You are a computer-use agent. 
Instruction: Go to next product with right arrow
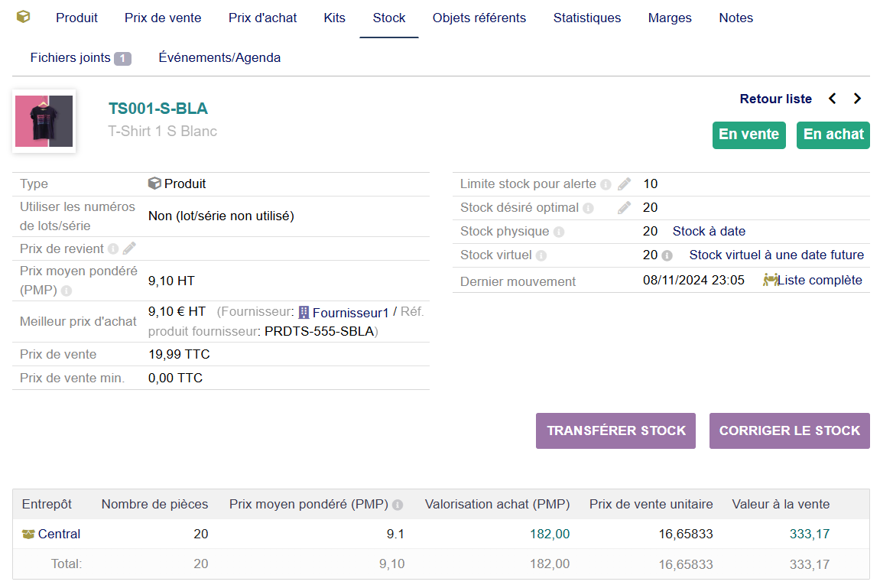(857, 99)
